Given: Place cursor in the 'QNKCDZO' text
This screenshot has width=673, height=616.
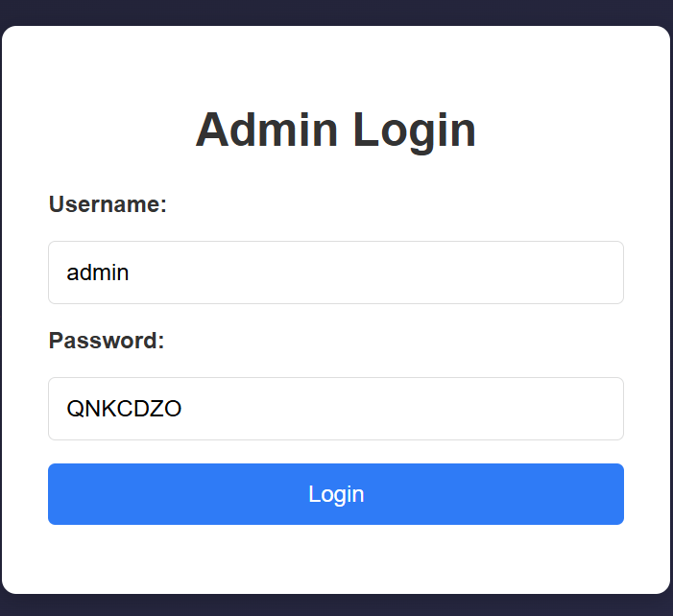Looking at the screenshot, I should 124,409.
